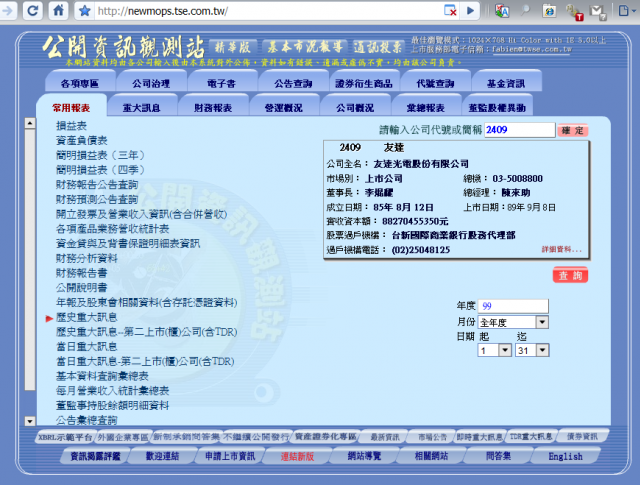Expand the end day dropdown showing 31
The image size is (640, 485).
pos(542,350)
